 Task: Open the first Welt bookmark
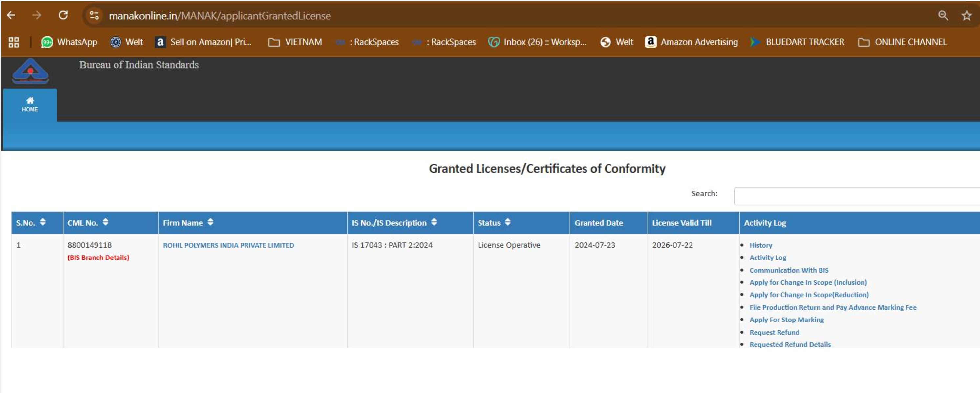[x=126, y=42]
